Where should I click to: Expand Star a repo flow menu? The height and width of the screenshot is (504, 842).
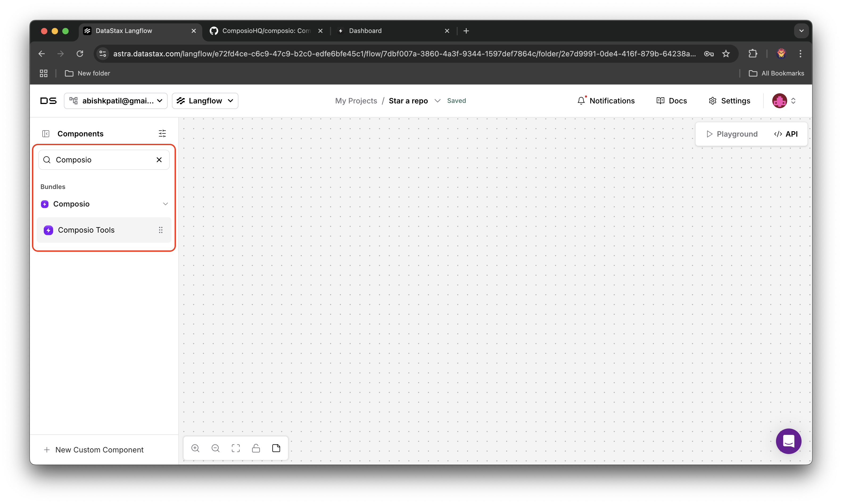437,101
